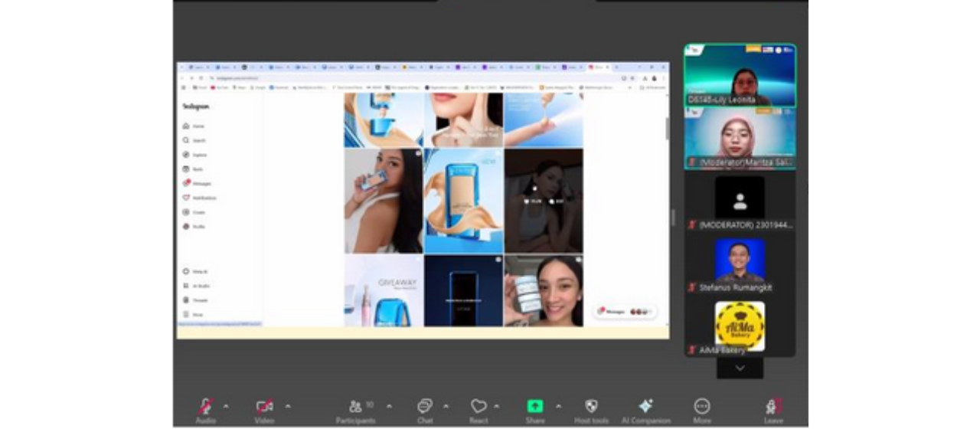Image resolution: width=980 pixels, height=429 pixels.
Task: Unmute the microphone with the Audio button
Action: tap(205, 407)
